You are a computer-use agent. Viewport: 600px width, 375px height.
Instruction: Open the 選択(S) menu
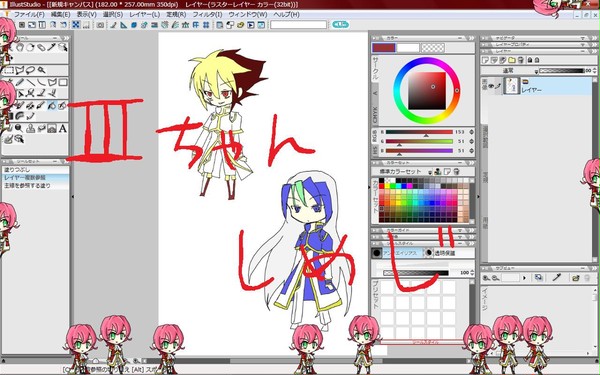112,15
